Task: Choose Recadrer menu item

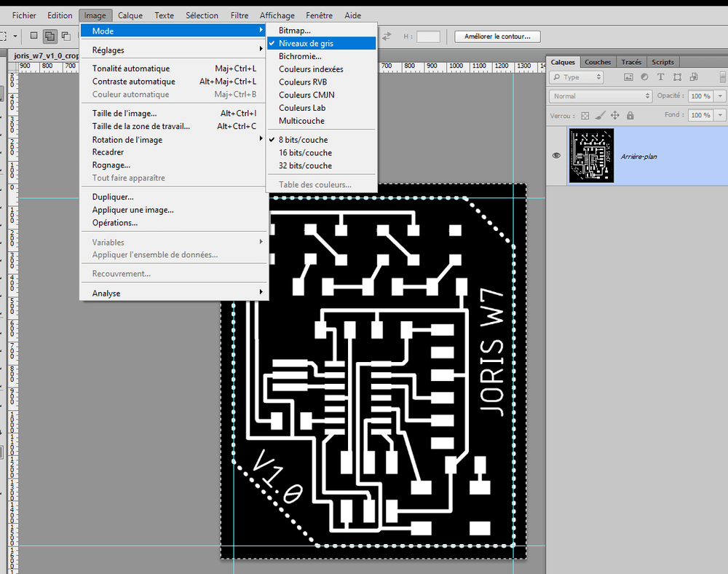Action: [x=174, y=152]
